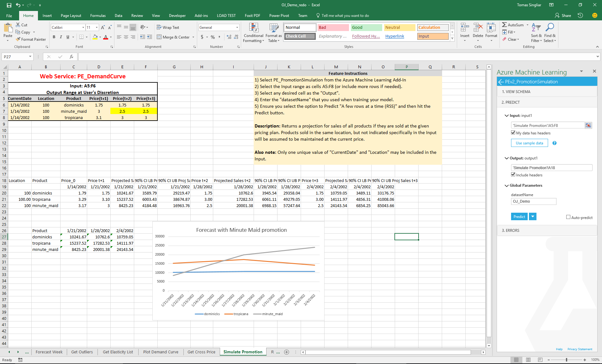
Task: Pick the fill color bucket swatch
Action: [x=95, y=37]
